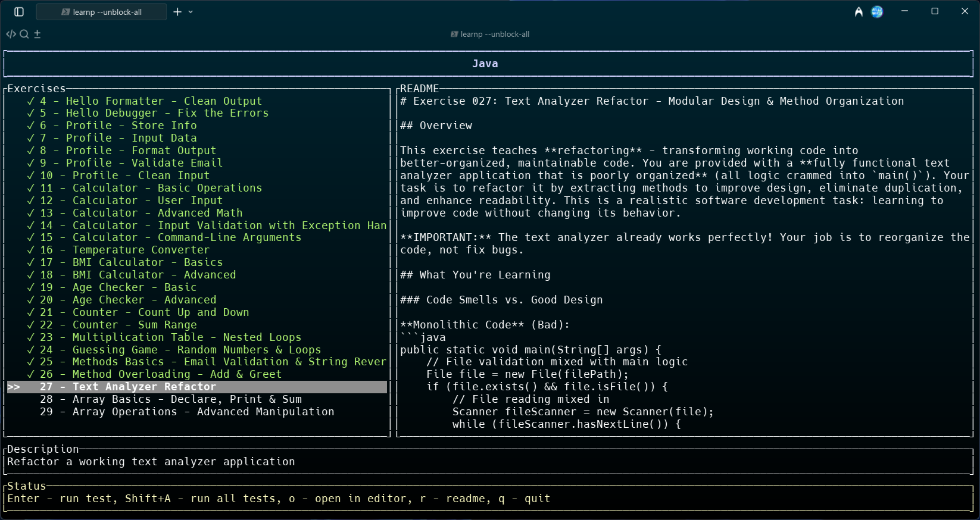Select the 'learnp --unblock-all' tab
980x520 pixels.
(101, 12)
